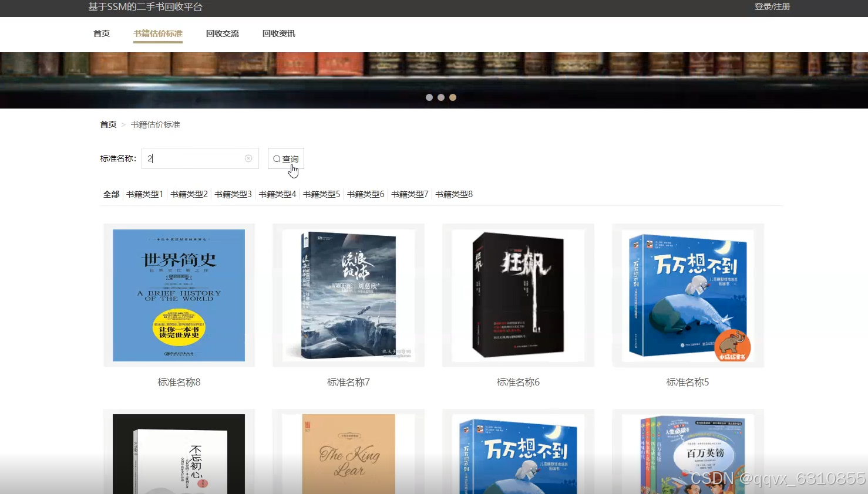Select the third carousel dot
Viewport: 868px width, 494px height.
453,97
